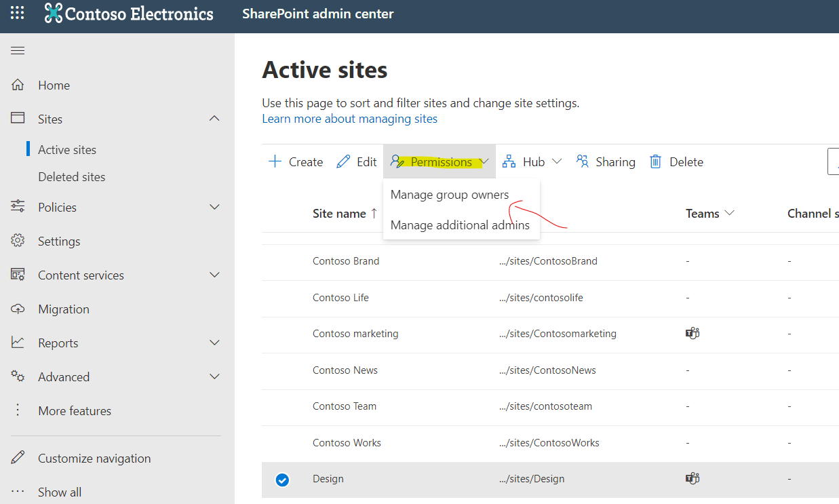The image size is (839, 504).
Task: Expand the Reports section chevron
Action: click(x=214, y=343)
